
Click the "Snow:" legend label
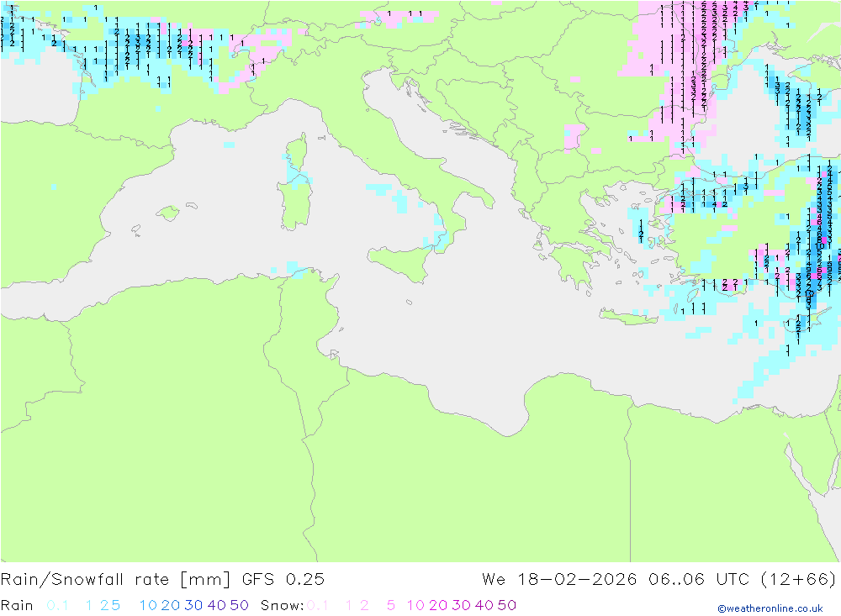[x=282, y=605]
